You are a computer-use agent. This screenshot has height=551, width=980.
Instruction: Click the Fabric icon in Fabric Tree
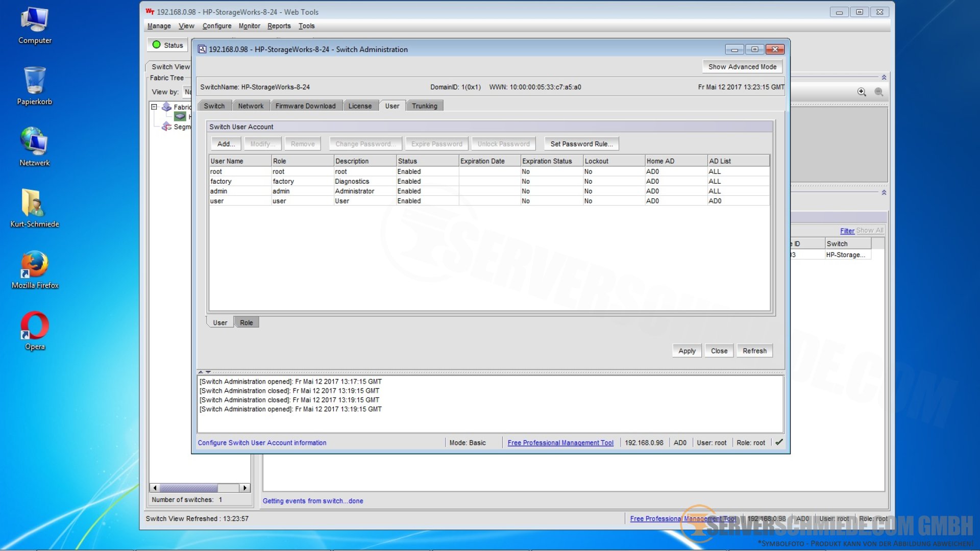click(166, 107)
